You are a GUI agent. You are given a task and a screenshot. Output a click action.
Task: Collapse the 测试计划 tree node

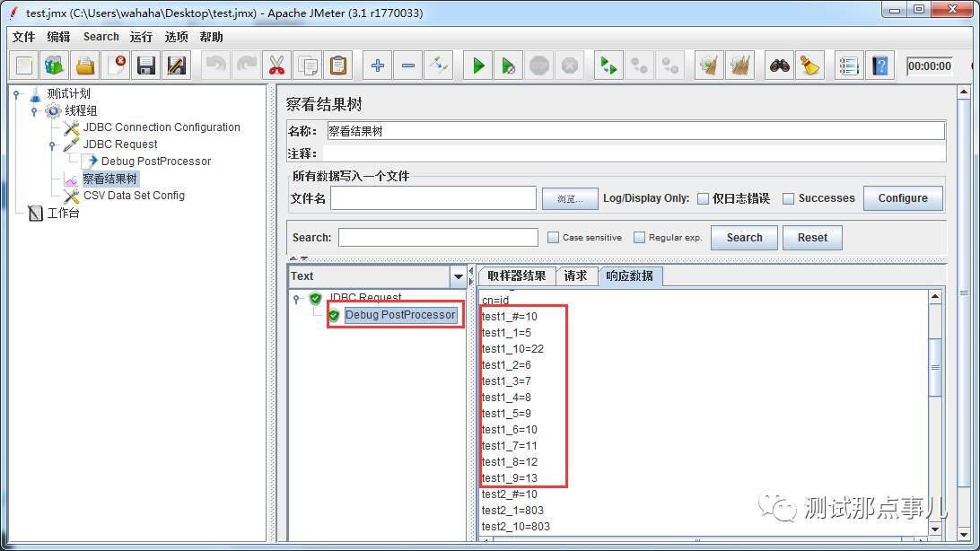[x=17, y=94]
